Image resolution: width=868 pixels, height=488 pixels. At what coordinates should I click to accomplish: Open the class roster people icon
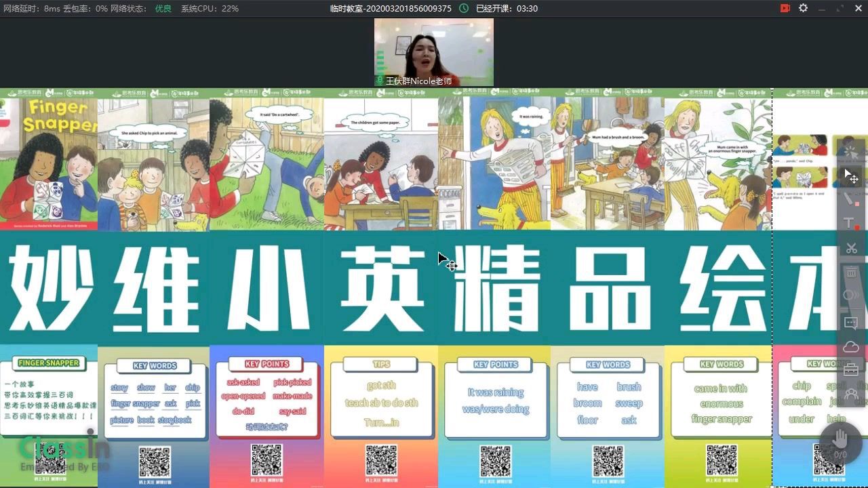[x=851, y=393]
